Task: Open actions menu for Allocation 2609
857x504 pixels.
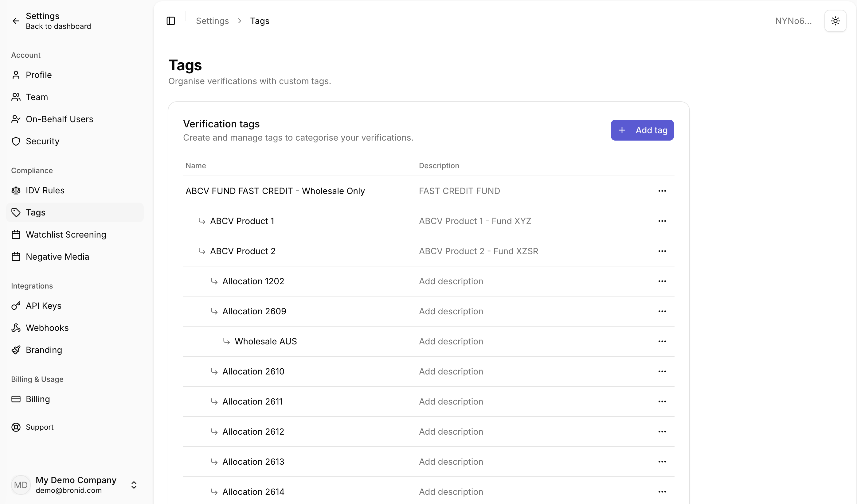Action: click(x=662, y=311)
